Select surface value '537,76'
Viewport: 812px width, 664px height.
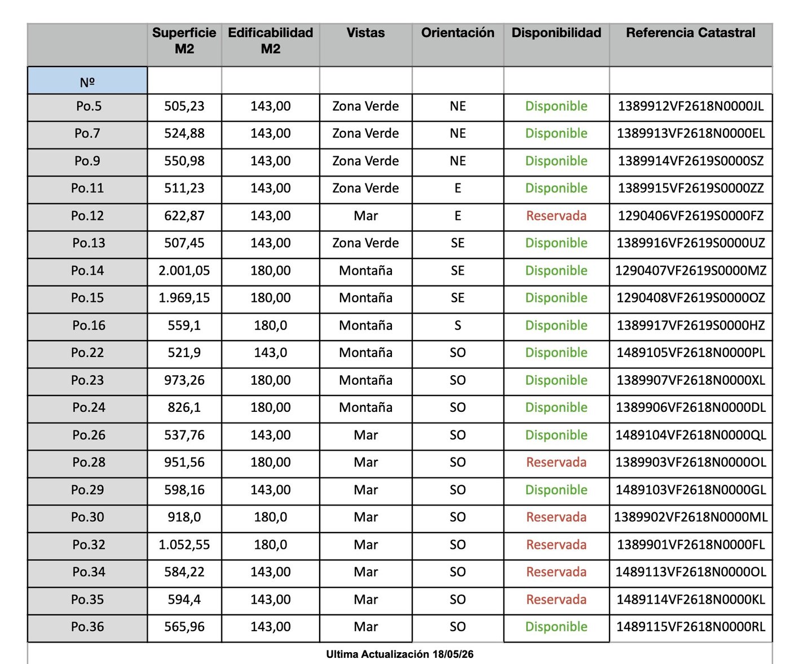[184, 434]
